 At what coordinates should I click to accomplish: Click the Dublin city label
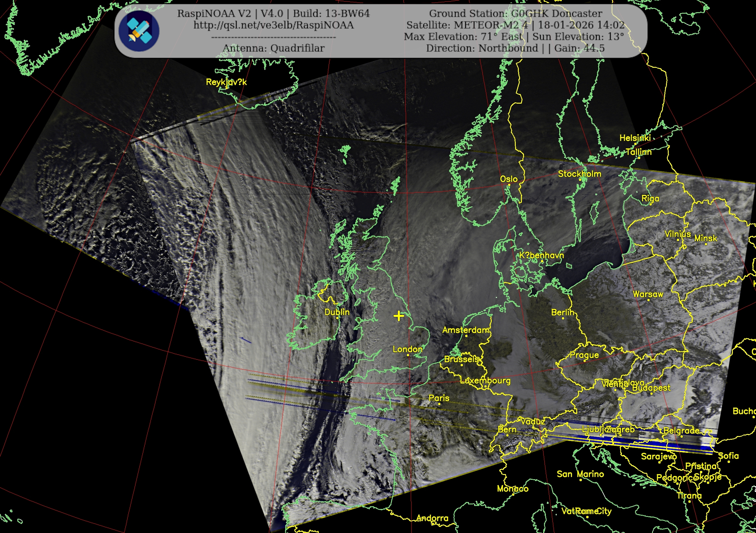click(x=337, y=312)
